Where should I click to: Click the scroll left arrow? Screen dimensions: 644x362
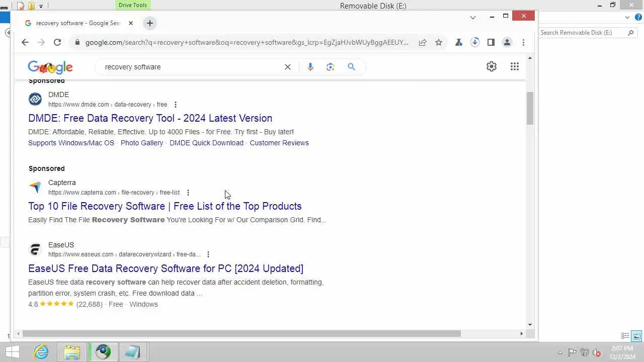(x=19, y=333)
